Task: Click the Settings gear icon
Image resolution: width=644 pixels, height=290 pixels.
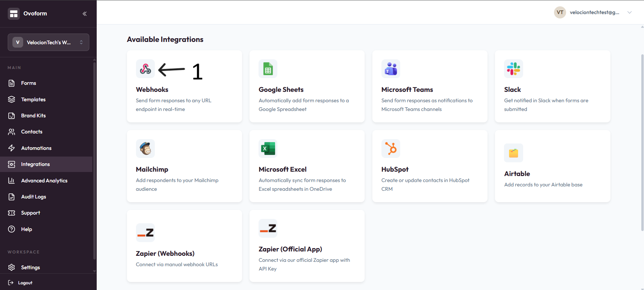Action: coord(11,268)
